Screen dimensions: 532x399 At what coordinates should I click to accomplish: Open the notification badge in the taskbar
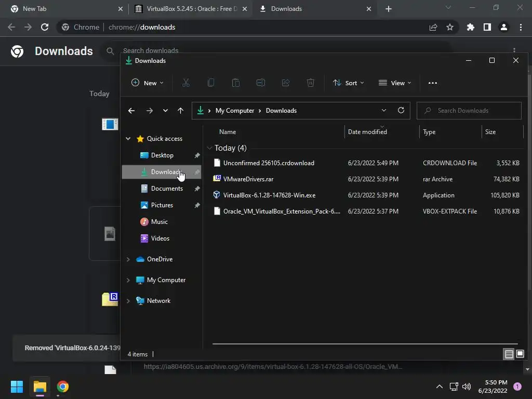point(517,387)
